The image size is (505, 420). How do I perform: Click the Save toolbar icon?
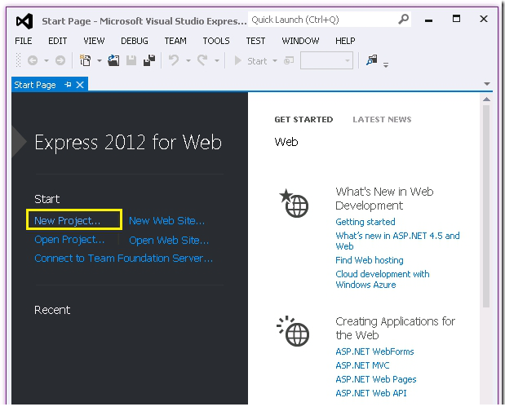pos(131,60)
